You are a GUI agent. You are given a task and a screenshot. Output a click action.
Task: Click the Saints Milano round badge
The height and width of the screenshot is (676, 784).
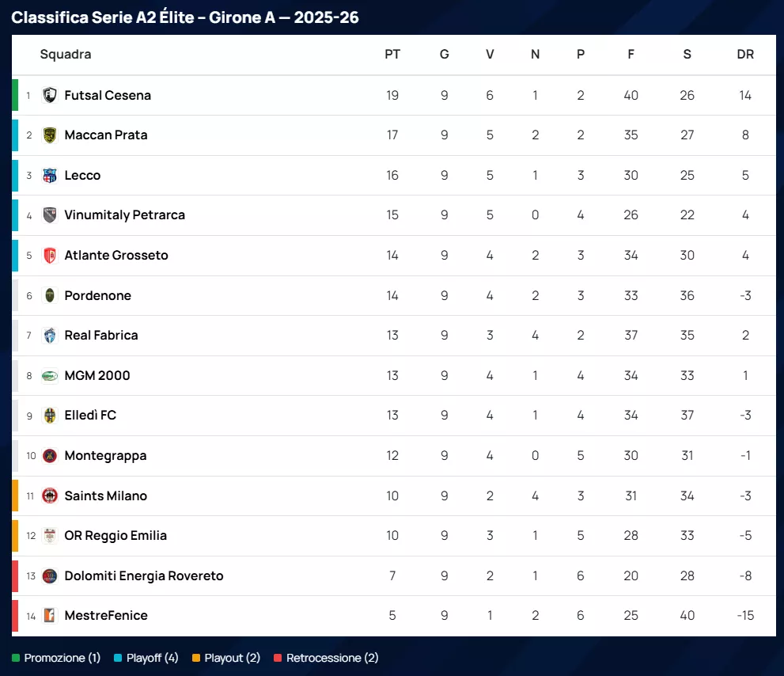point(50,496)
